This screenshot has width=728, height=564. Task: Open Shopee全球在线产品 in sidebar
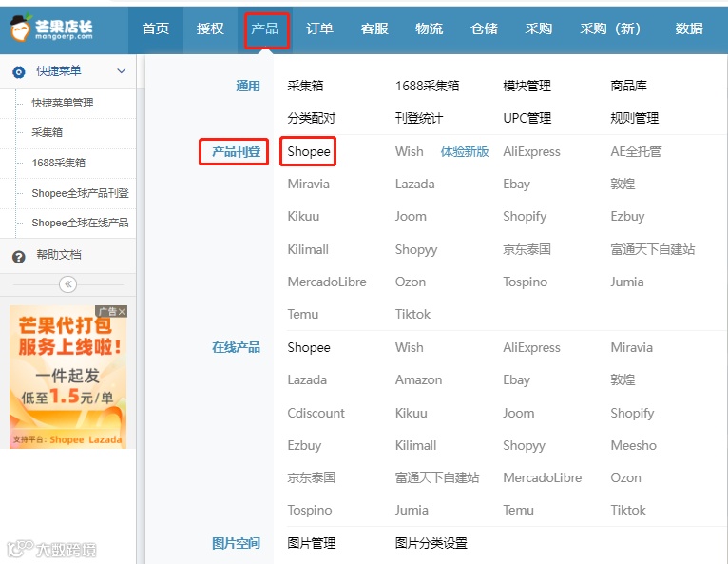click(x=81, y=223)
